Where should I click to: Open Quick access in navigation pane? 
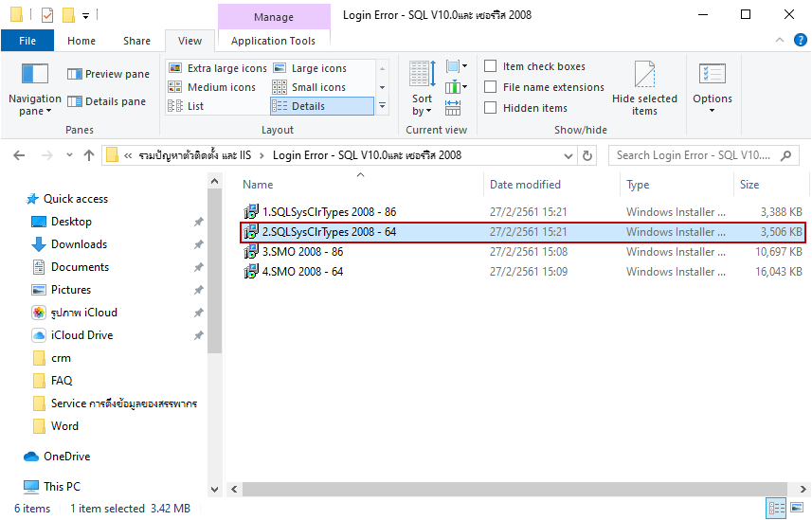[x=67, y=199]
